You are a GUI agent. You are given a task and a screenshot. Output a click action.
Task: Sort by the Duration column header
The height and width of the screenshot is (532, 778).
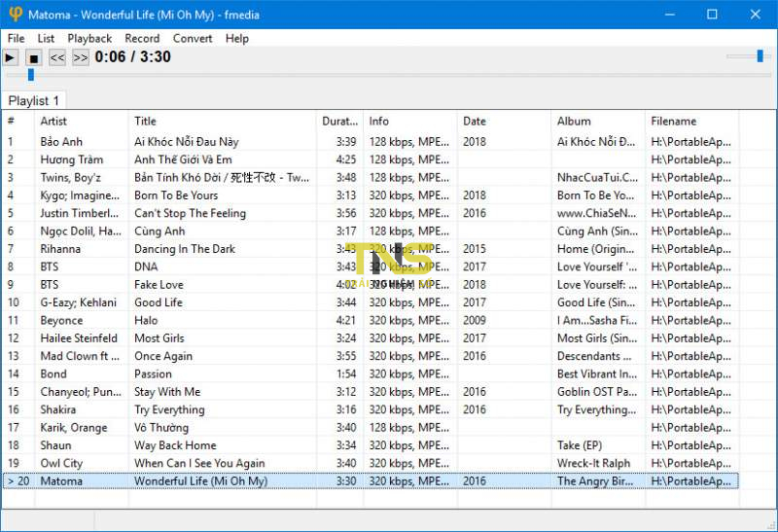[x=339, y=122]
